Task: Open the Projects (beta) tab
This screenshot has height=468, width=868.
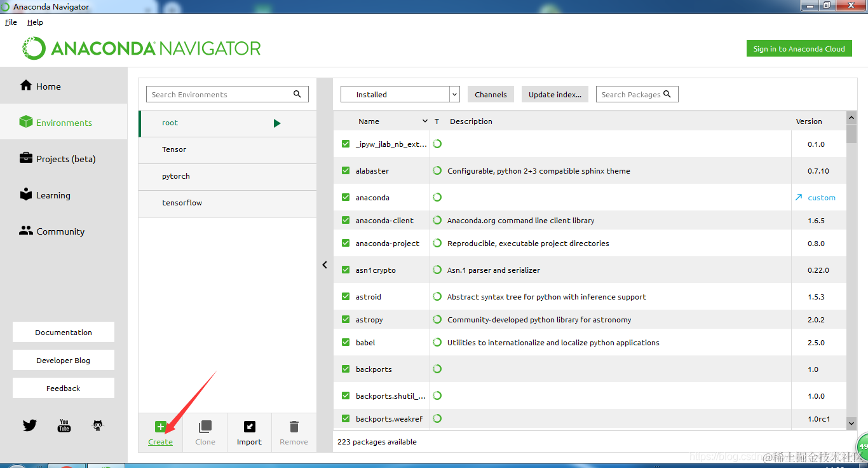Action: tap(64, 158)
